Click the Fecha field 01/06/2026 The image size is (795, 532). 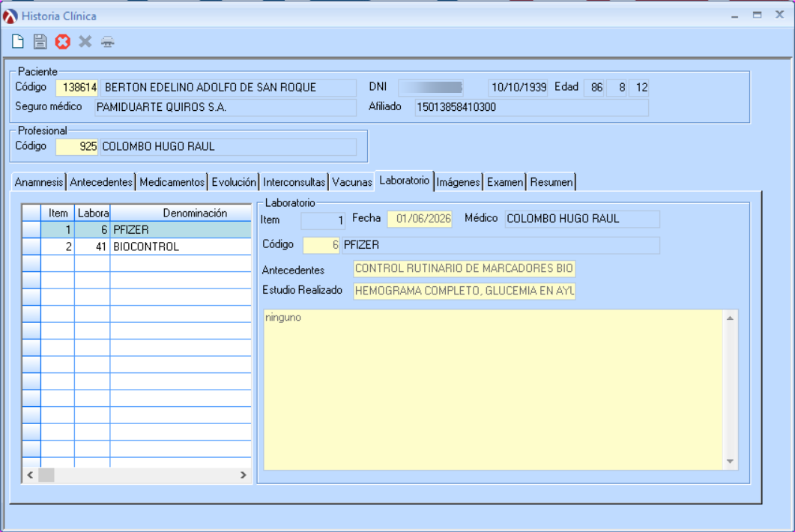420,219
